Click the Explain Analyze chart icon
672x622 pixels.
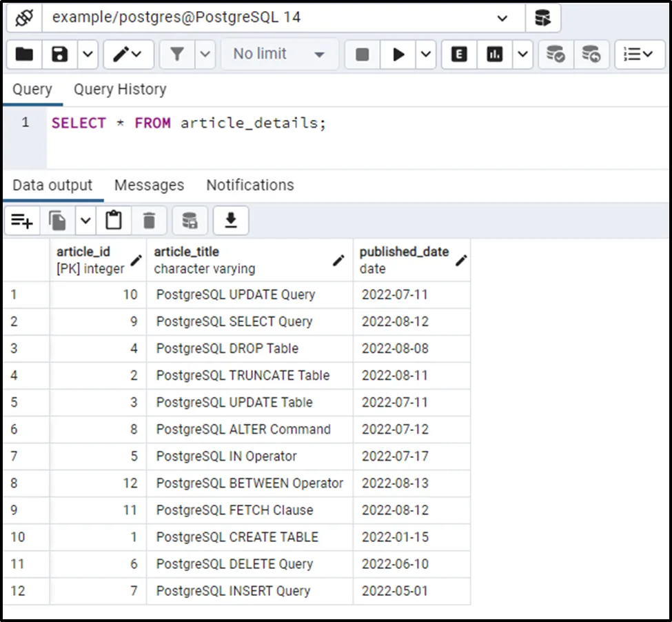click(495, 54)
